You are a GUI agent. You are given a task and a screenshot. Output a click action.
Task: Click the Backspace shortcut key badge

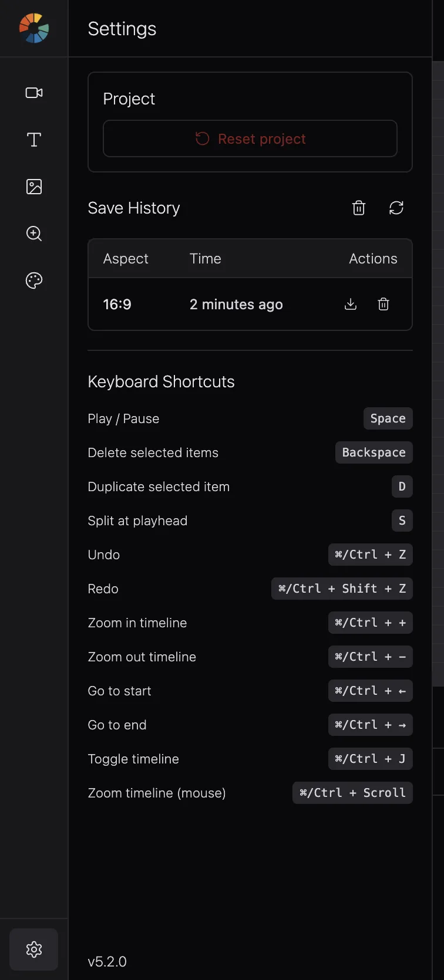(x=374, y=452)
